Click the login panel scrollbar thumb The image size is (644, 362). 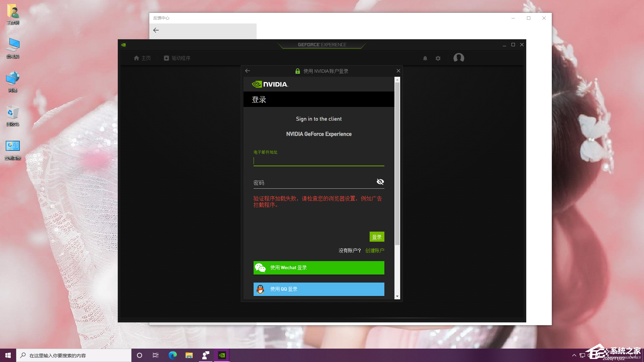(x=397, y=164)
